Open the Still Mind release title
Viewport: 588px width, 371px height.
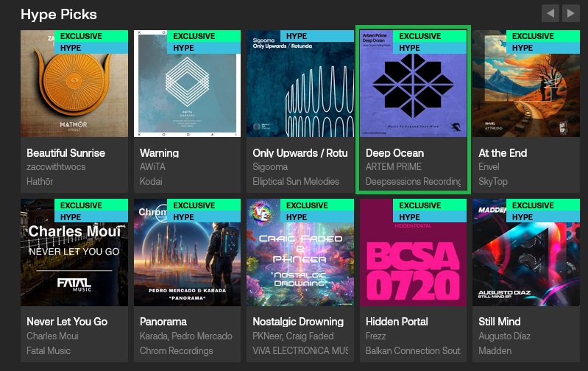click(500, 322)
